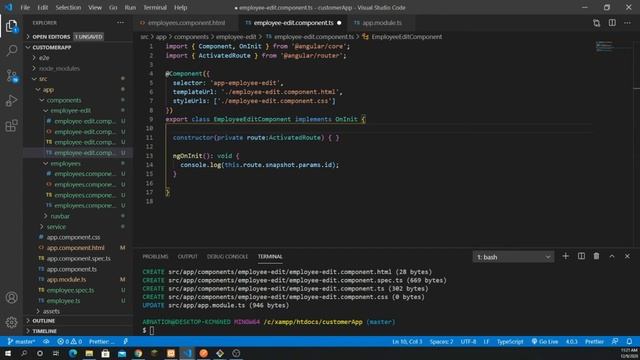The height and width of the screenshot is (360, 640).
Task: Open app.module.ts in the explorer tree
Action: (x=66, y=280)
